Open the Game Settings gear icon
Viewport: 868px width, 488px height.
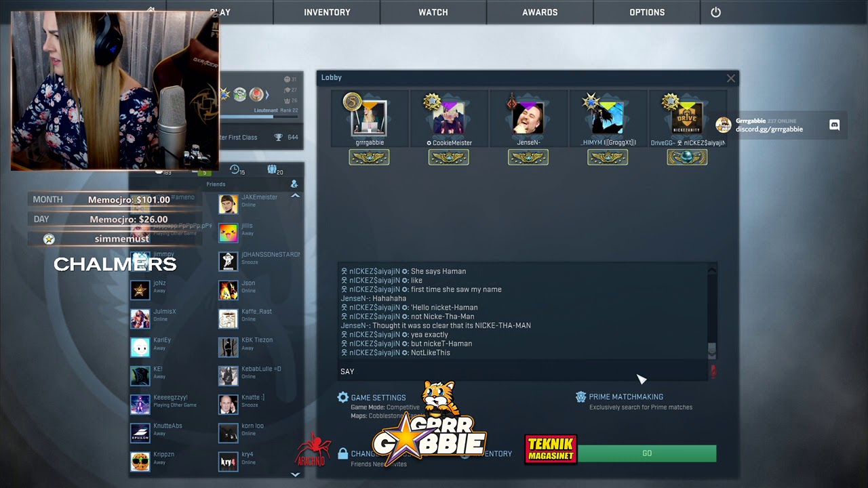pos(343,397)
